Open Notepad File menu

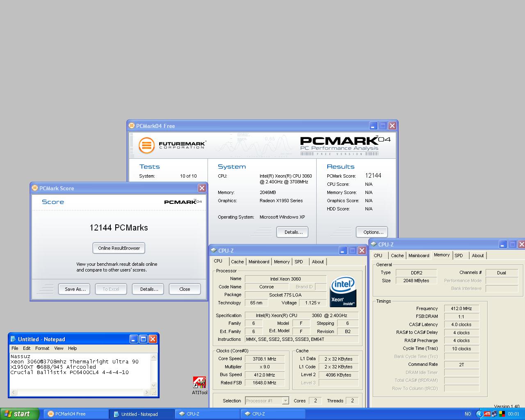pos(15,348)
